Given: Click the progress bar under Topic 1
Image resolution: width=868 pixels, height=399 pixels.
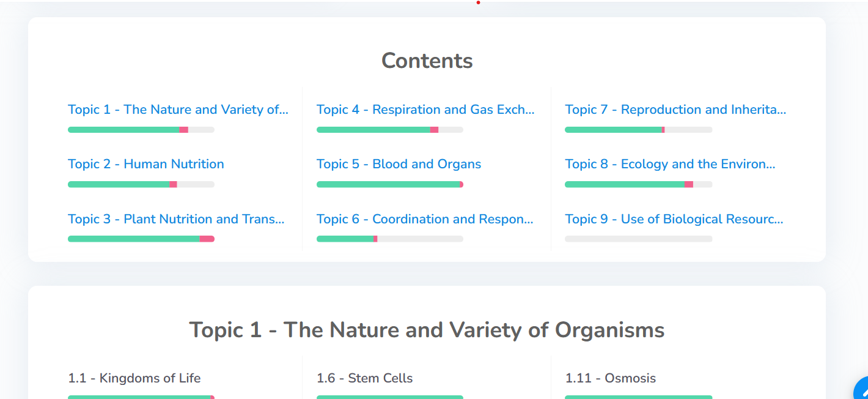Looking at the screenshot, I should (141, 130).
